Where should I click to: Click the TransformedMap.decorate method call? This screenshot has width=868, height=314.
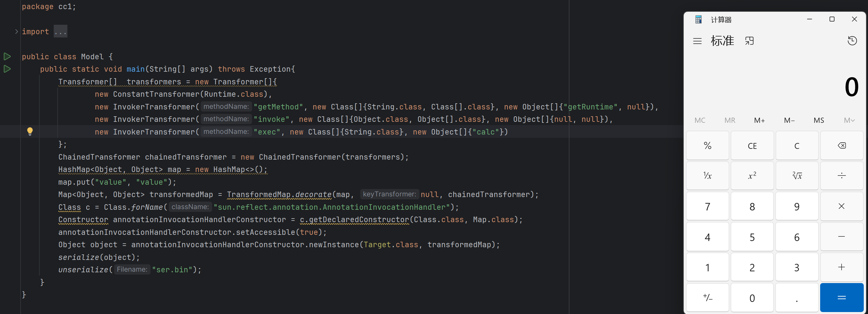click(279, 194)
